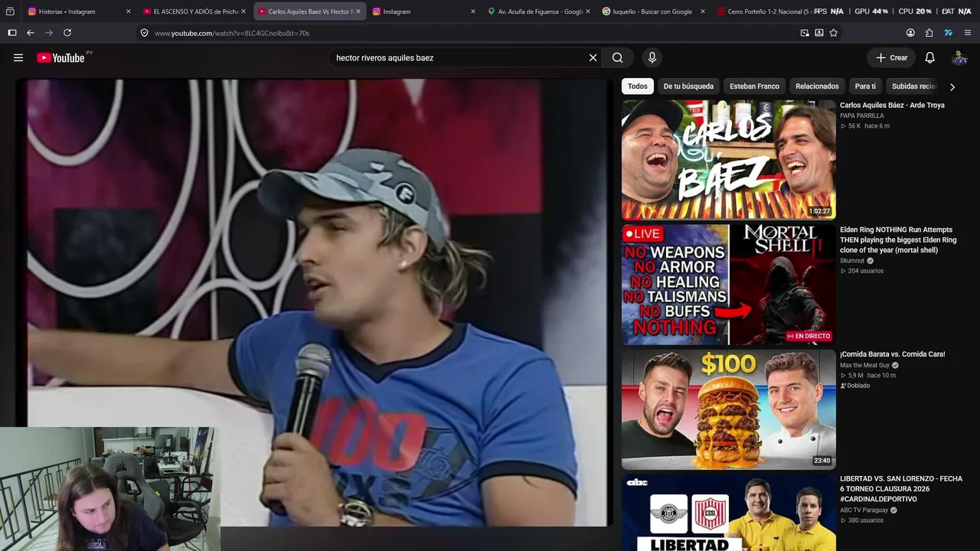The image size is (980, 551).
Task: Click the install/download icon in the address bar
Action: click(819, 33)
